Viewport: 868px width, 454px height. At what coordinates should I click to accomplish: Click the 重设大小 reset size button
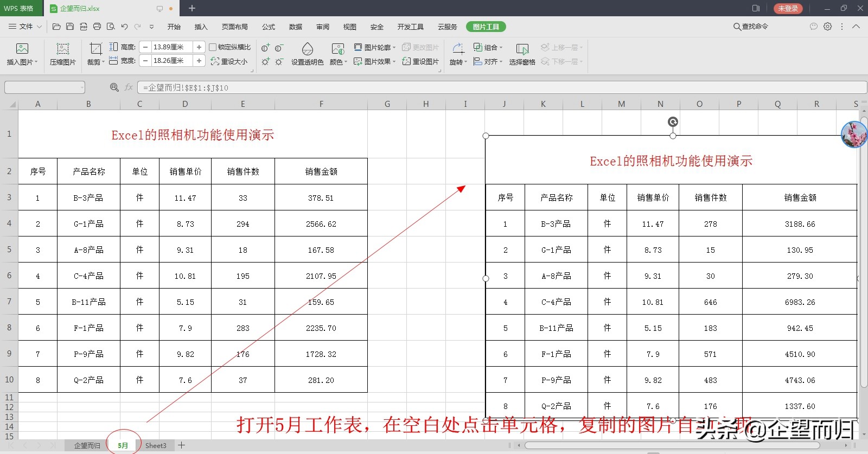coord(229,62)
